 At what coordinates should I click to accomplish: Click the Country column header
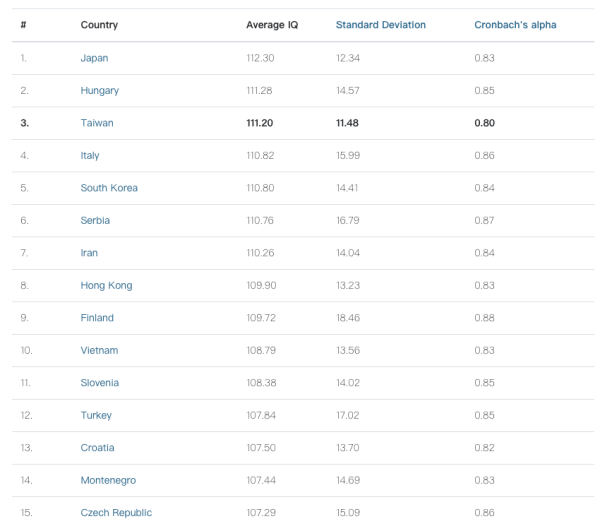tap(99, 25)
